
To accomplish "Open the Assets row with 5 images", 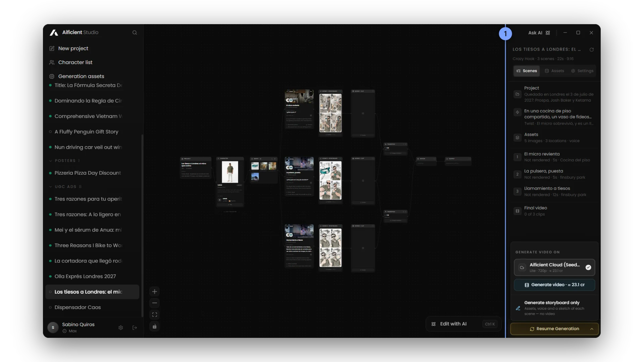I will point(555,137).
